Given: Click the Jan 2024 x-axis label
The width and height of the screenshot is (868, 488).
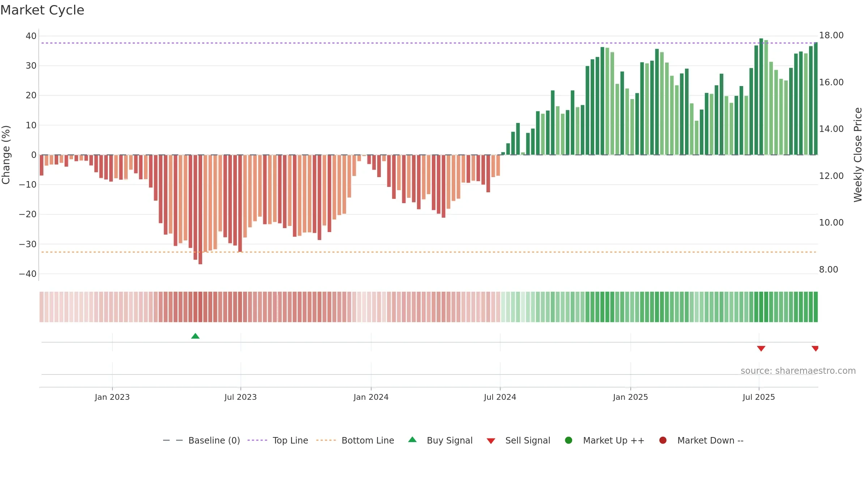Looking at the screenshot, I should (371, 397).
